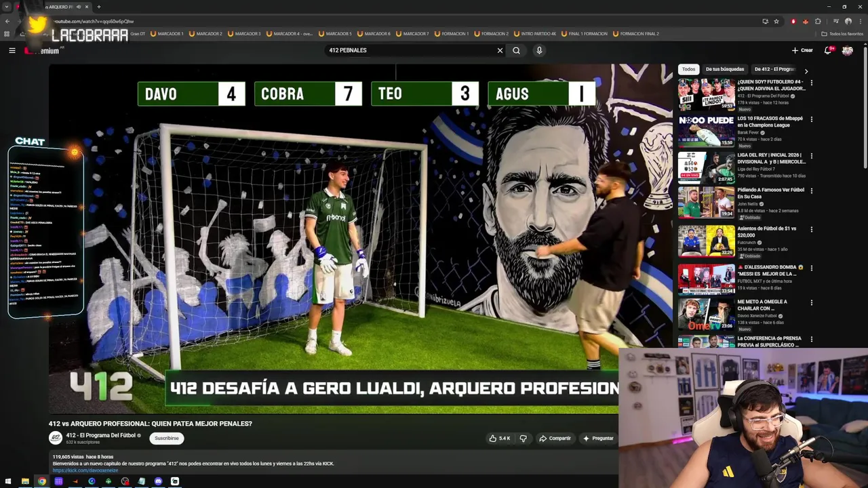
Task: Click the main video player frame
Action: pyautogui.click(x=360, y=239)
